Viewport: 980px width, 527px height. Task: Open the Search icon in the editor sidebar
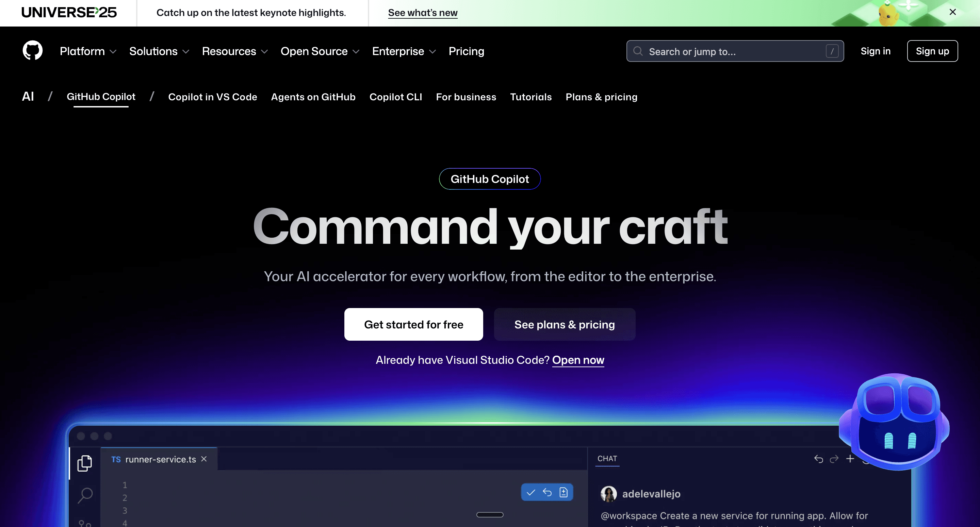[85, 495]
